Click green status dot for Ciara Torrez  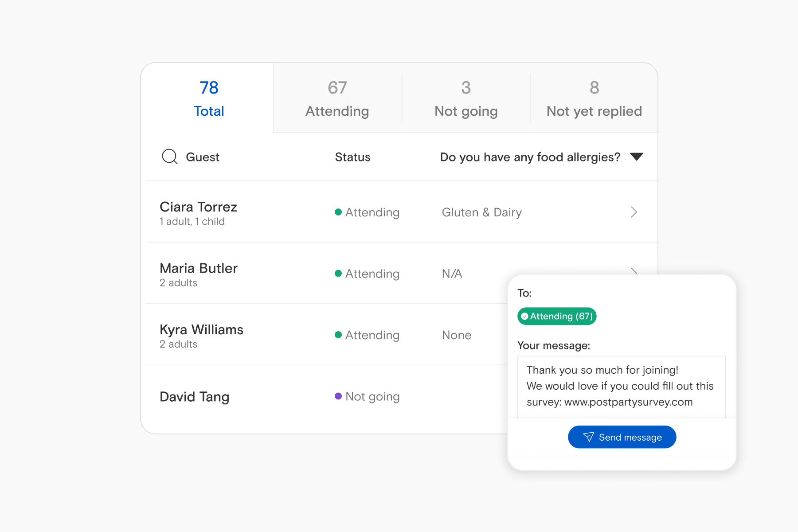pyautogui.click(x=338, y=212)
